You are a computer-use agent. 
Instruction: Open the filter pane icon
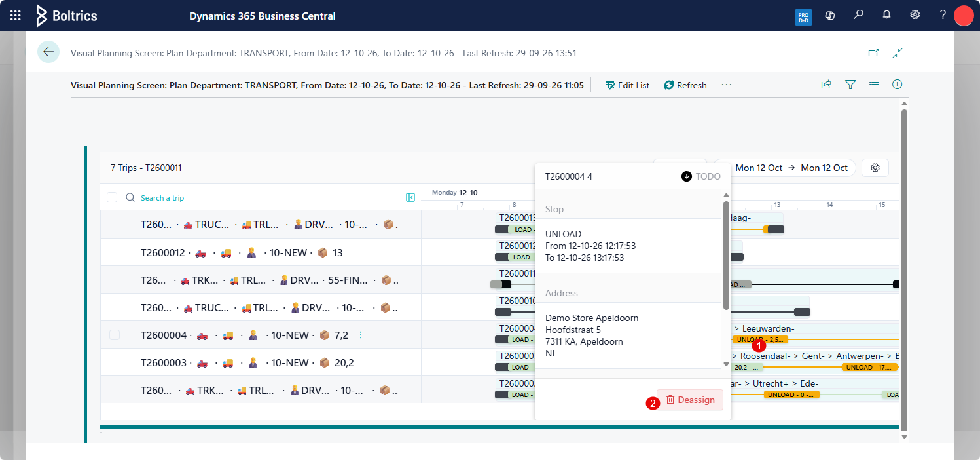click(850, 85)
